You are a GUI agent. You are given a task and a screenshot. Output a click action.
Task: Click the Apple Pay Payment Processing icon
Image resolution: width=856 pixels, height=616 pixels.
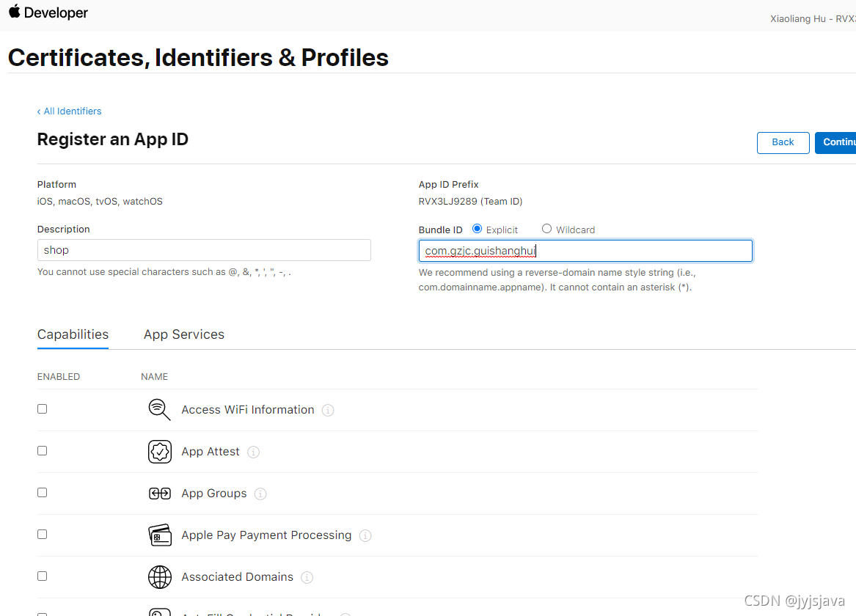coord(159,535)
